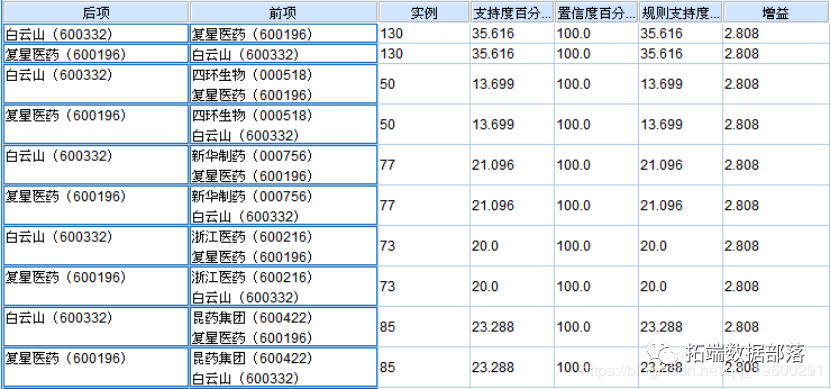Click the 置信度百分 column header

596,12
